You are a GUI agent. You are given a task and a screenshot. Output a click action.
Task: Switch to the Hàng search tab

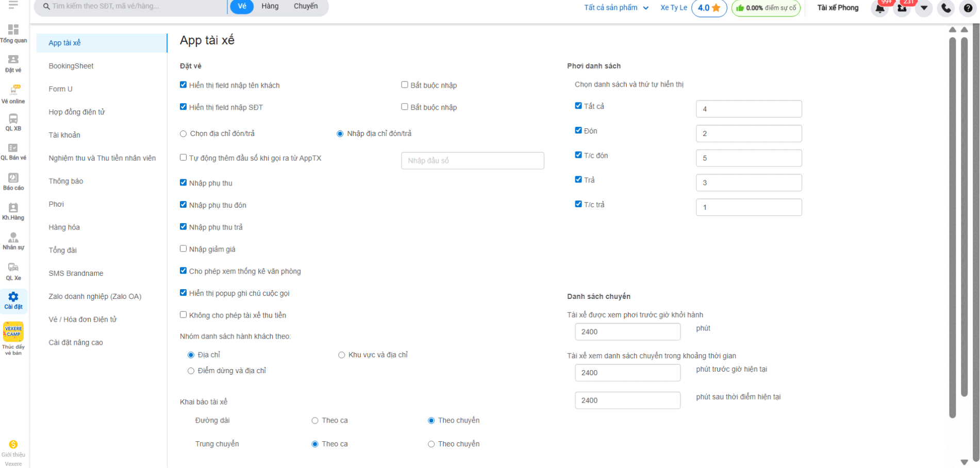(270, 6)
